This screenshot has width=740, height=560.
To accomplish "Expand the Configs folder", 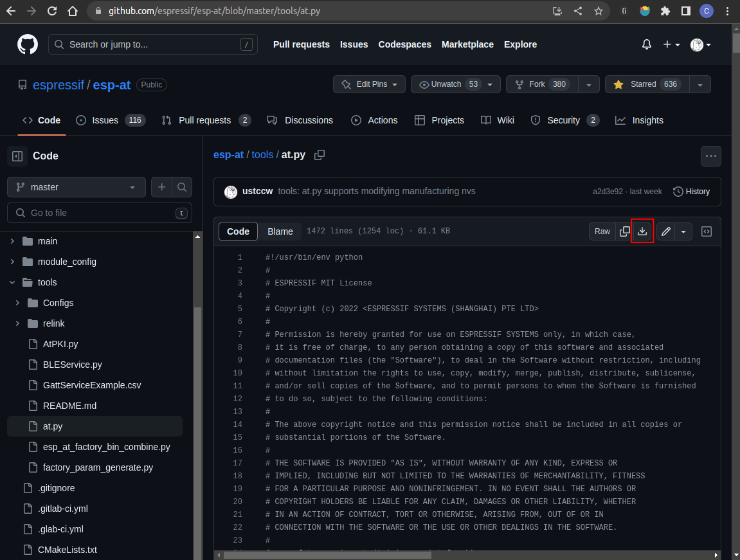I will click(x=17, y=302).
